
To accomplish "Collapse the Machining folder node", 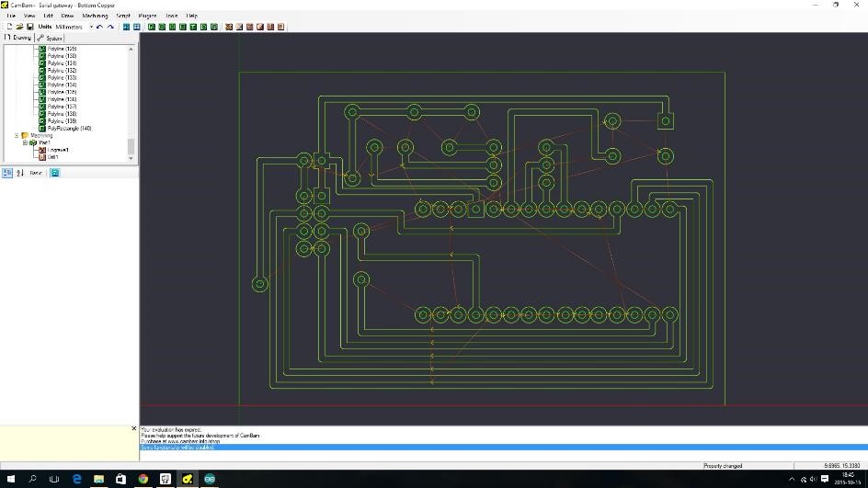I will [x=17, y=136].
